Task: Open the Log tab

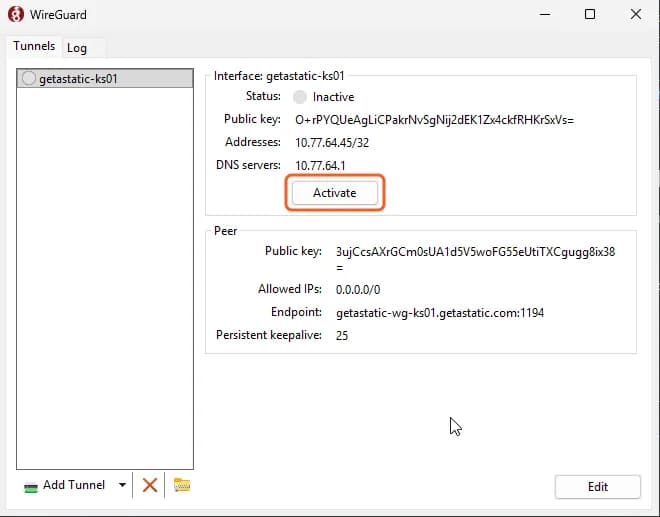Action: (77, 48)
